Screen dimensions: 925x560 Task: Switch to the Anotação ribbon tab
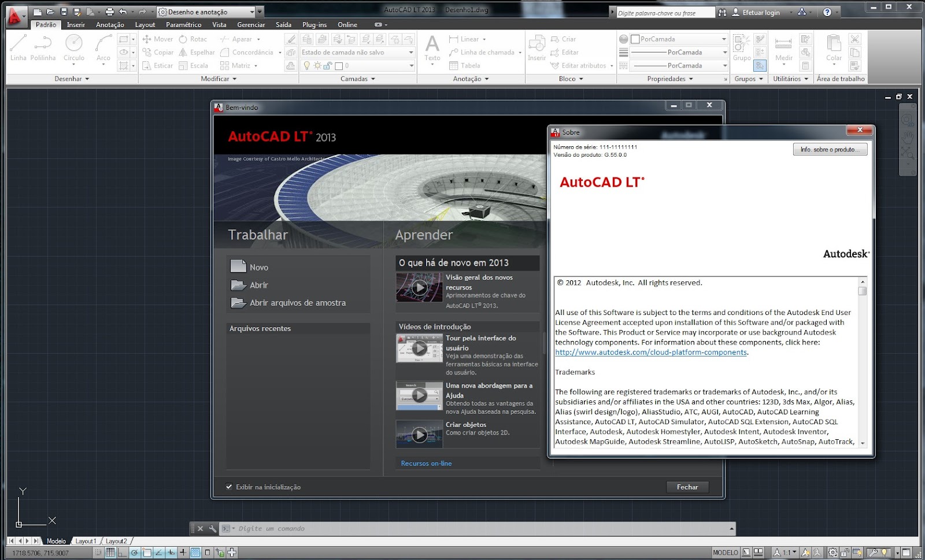point(110,25)
